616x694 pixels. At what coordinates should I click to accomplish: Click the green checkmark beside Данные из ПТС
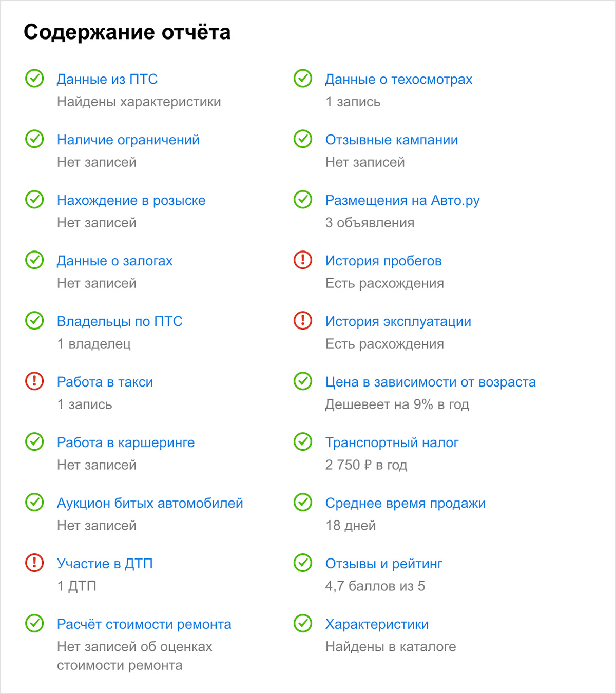pyautogui.click(x=34, y=79)
